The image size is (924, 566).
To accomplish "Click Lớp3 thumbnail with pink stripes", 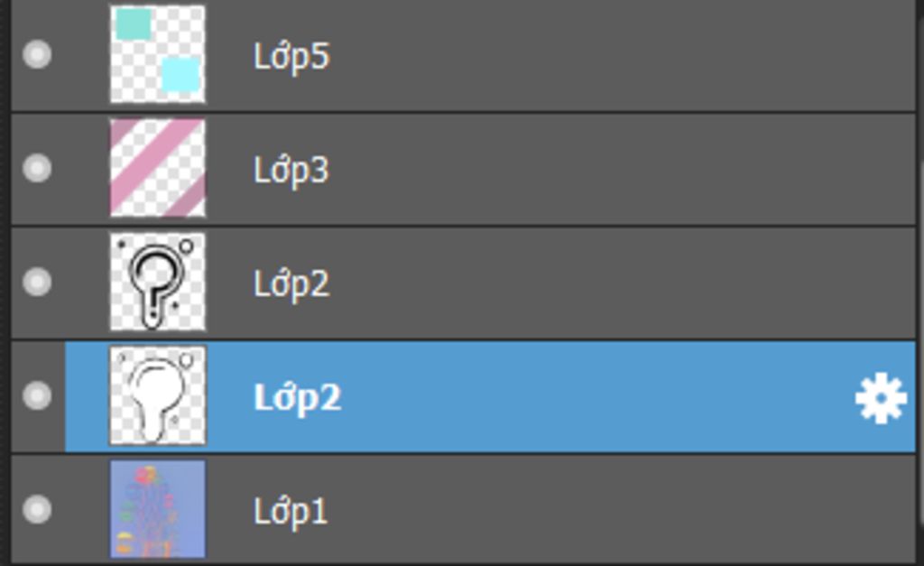I will pyautogui.click(x=158, y=168).
